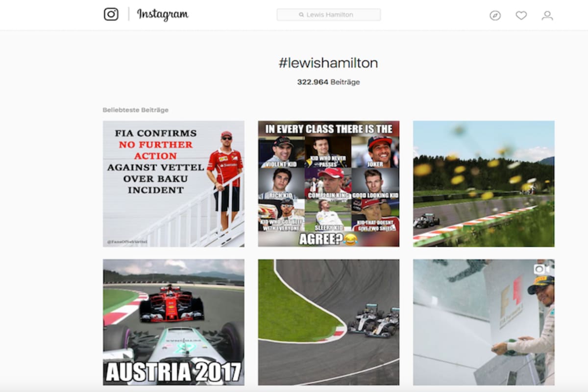The image size is (588, 392).
Task: Open the Instagram wordmark home link
Action: 162,15
